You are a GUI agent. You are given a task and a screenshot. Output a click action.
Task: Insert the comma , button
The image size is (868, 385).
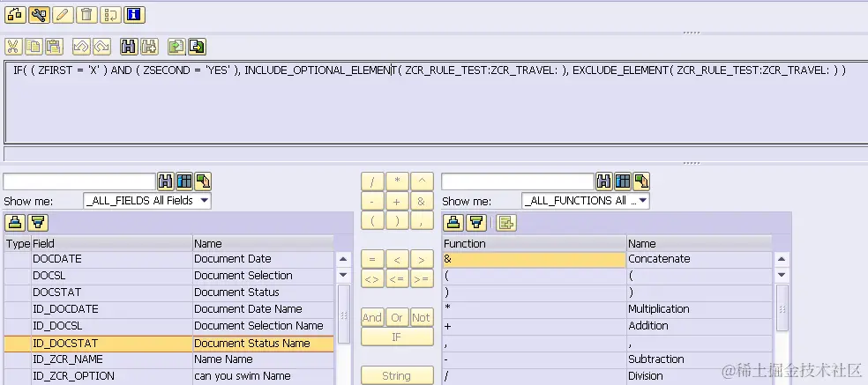coord(422,221)
